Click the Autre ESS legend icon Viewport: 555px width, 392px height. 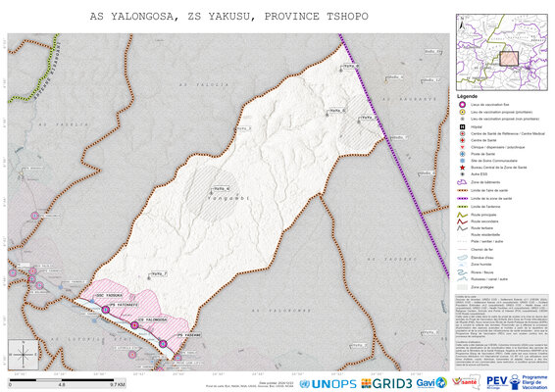click(462, 174)
